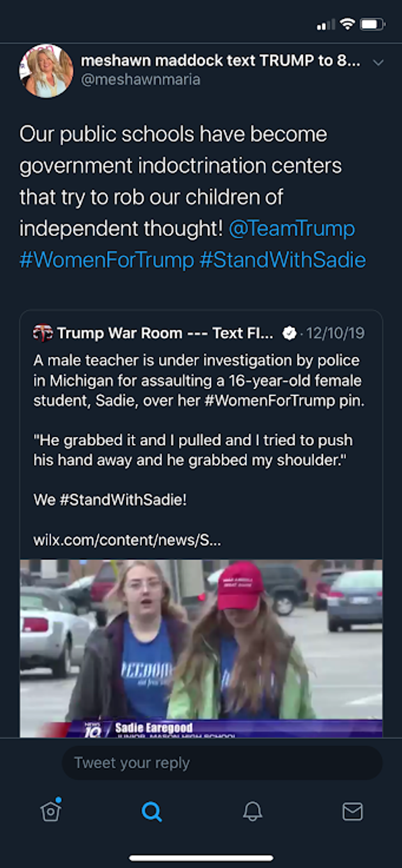Open the Messages envelope tab
The width and height of the screenshot is (402, 868).
[352, 811]
